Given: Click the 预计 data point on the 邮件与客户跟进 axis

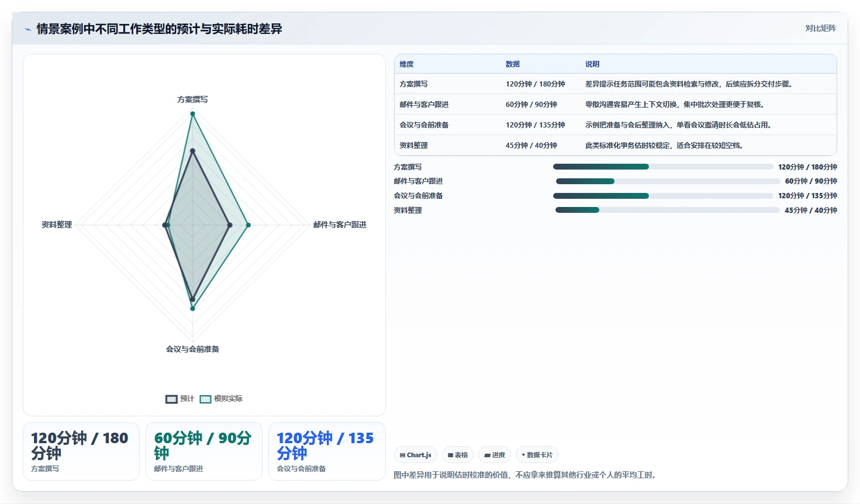Looking at the screenshot, I should [230, 225].
